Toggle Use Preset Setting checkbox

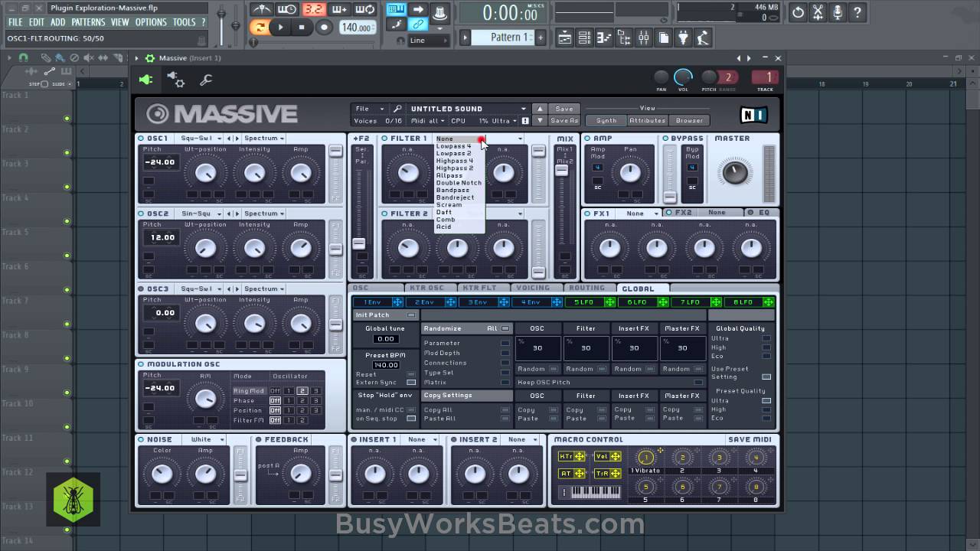pos(766,377)
